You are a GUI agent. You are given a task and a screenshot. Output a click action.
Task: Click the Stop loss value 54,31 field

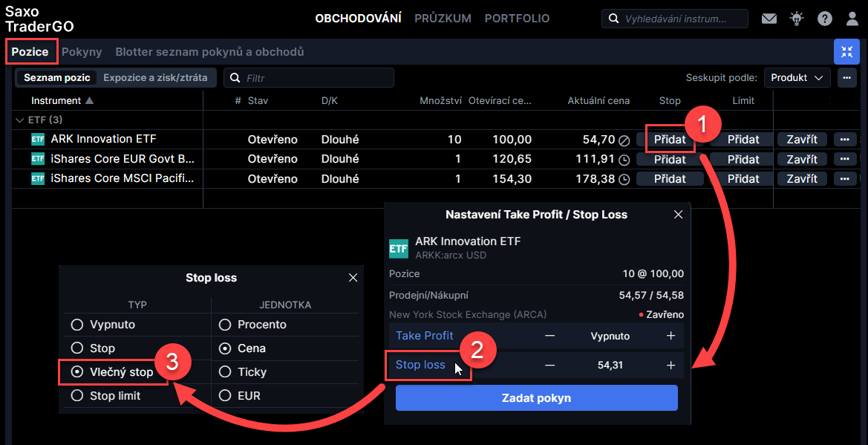610,366
